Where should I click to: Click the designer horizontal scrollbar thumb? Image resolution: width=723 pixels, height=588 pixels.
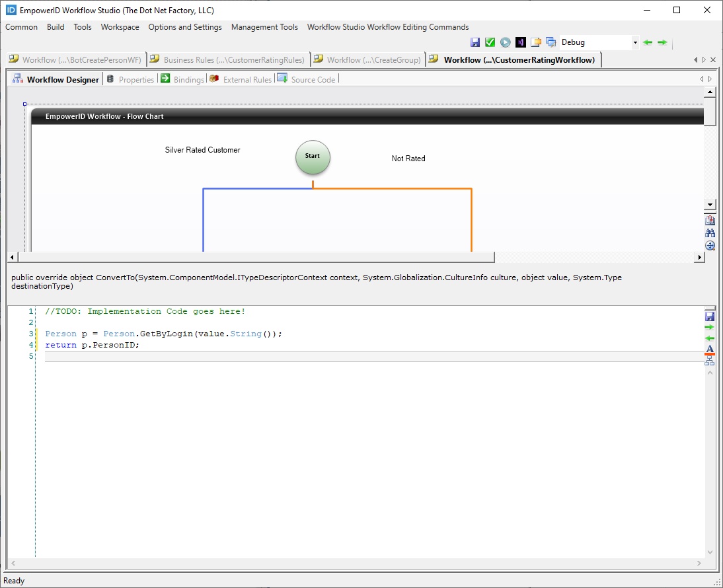coord(256,257)
